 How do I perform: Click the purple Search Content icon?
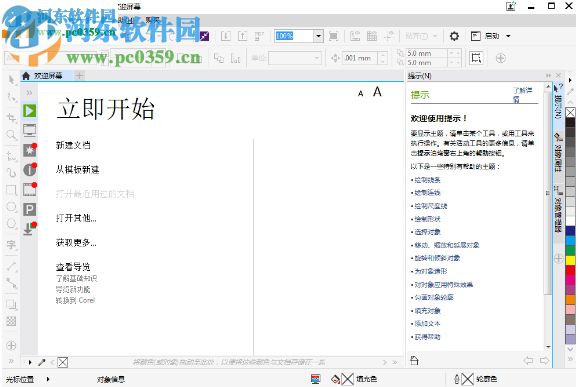[x=204, y=36]
